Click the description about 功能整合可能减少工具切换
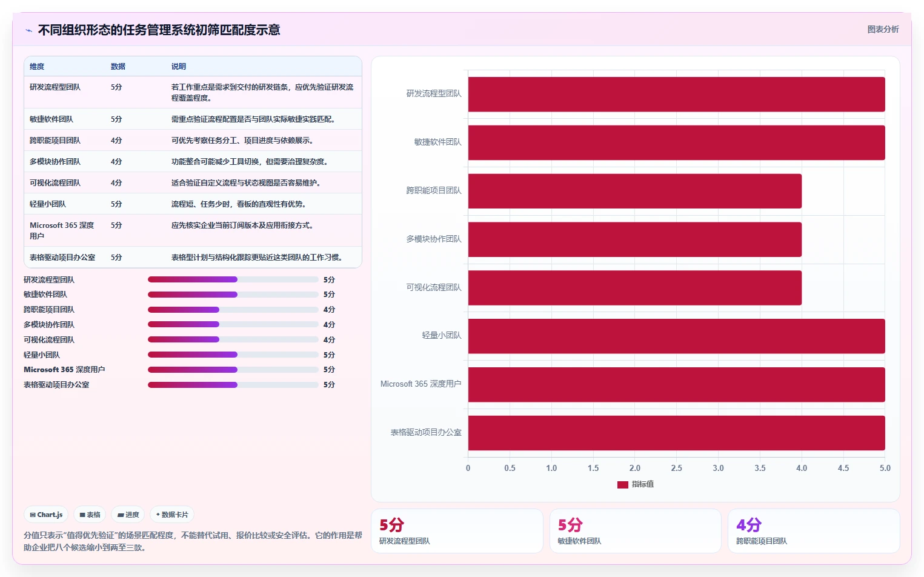This screenshot has width=924, height=577. click(x=250, y=162)
